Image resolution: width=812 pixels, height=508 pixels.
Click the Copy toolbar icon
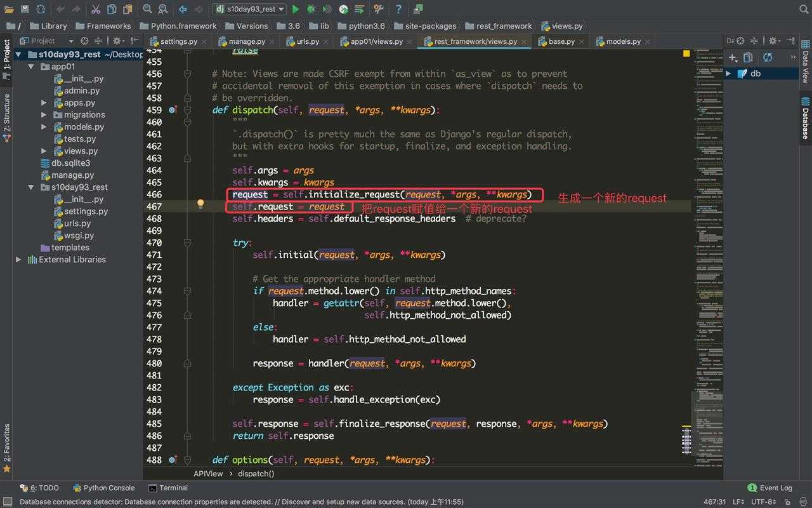click(112, 9)
